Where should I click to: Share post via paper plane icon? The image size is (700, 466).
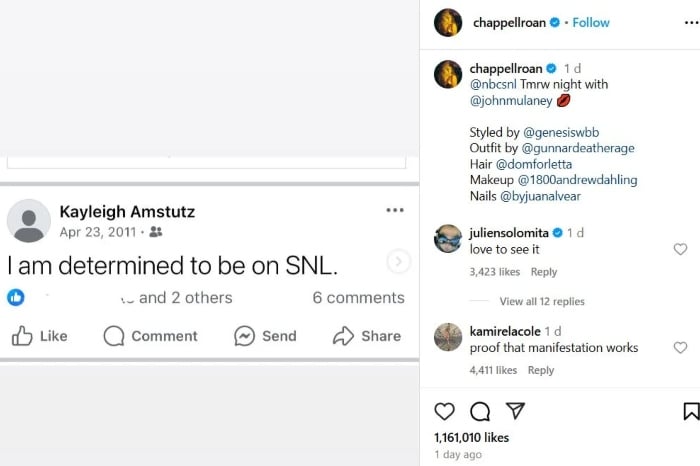[515, 411]
